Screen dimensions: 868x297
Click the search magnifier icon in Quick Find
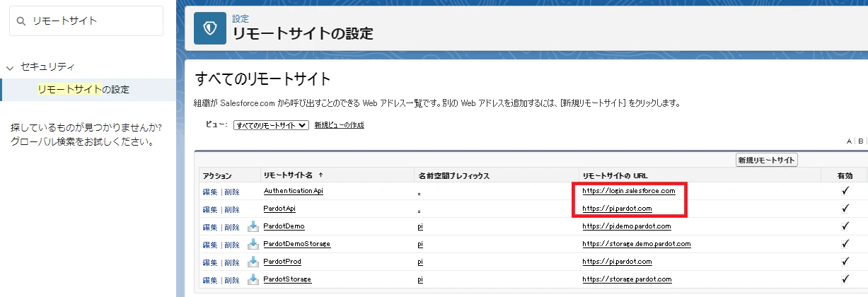[21, 21]
